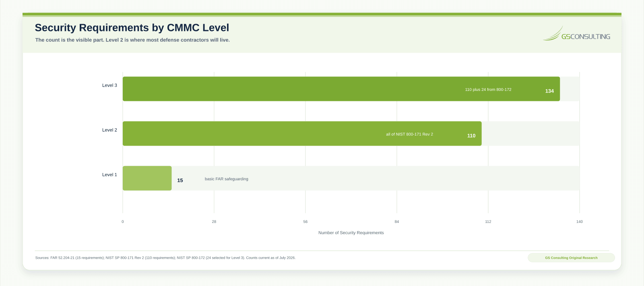This screenshot has height=286, width=644.
Task: Select the Level 3 bar with value 134
Action: pyautogui.click(x=341, y=89)
